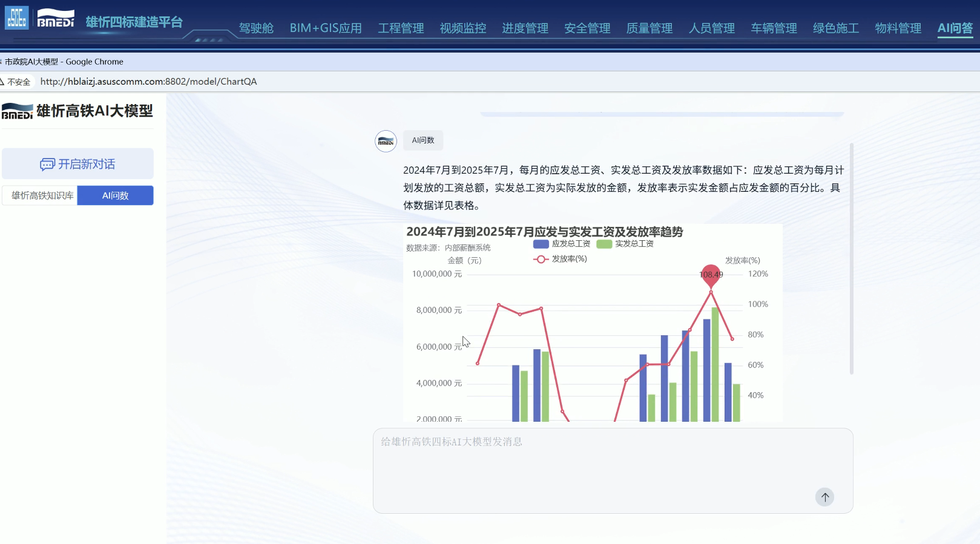Click the send message arrow button
Screen dimensions: 980x544
click(x=824, y=497)
